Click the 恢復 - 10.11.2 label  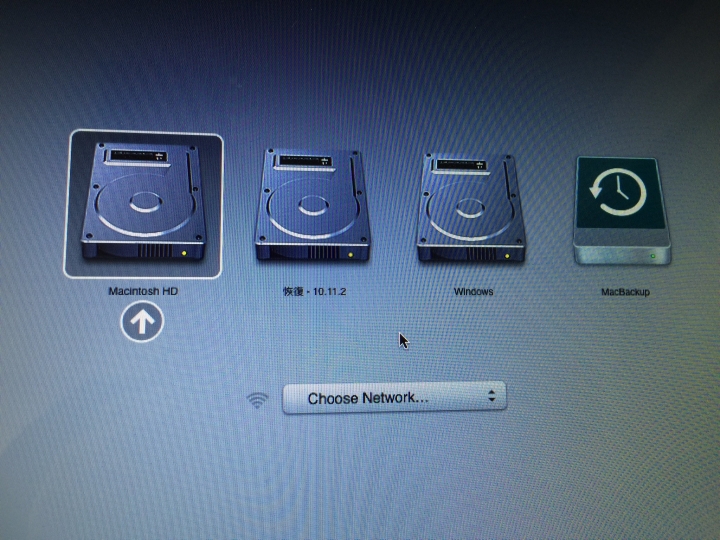pyautogui.click(x=315, y=292)
